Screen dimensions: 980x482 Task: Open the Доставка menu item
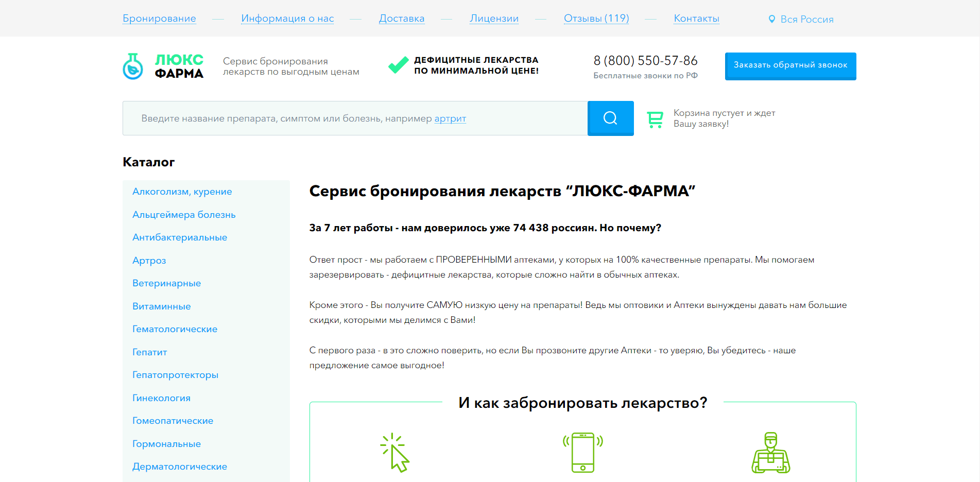pyautogui.click(x=402, y=18)
